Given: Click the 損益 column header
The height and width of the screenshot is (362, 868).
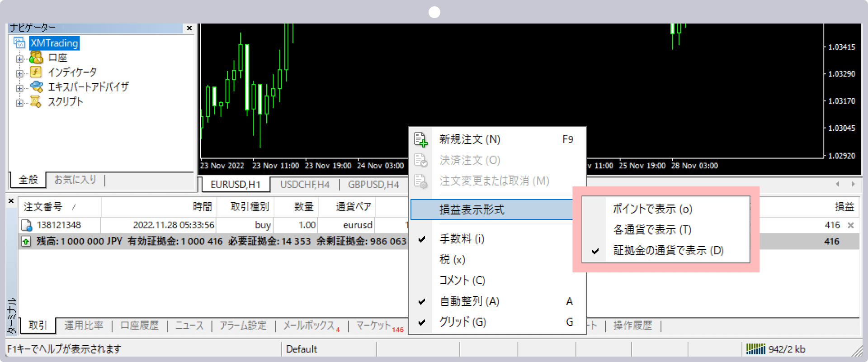Looking at the screenshot, I should (844, 207).
